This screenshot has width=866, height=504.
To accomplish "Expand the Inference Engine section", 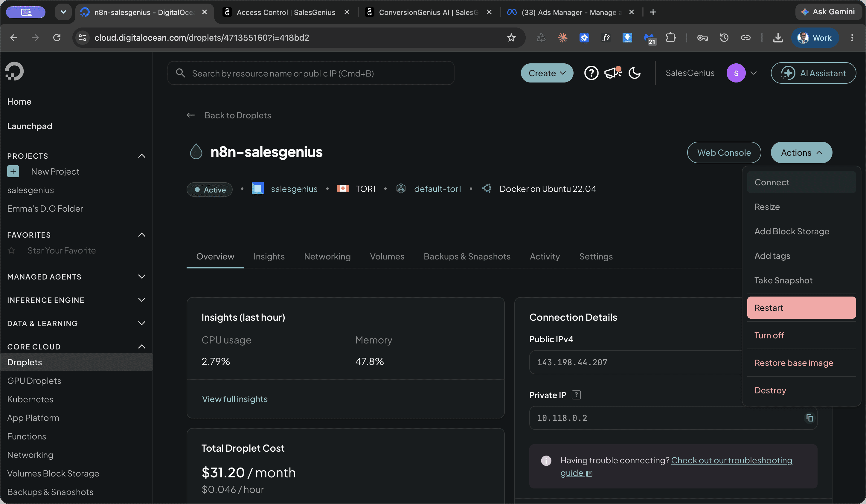I will [141, 300].
